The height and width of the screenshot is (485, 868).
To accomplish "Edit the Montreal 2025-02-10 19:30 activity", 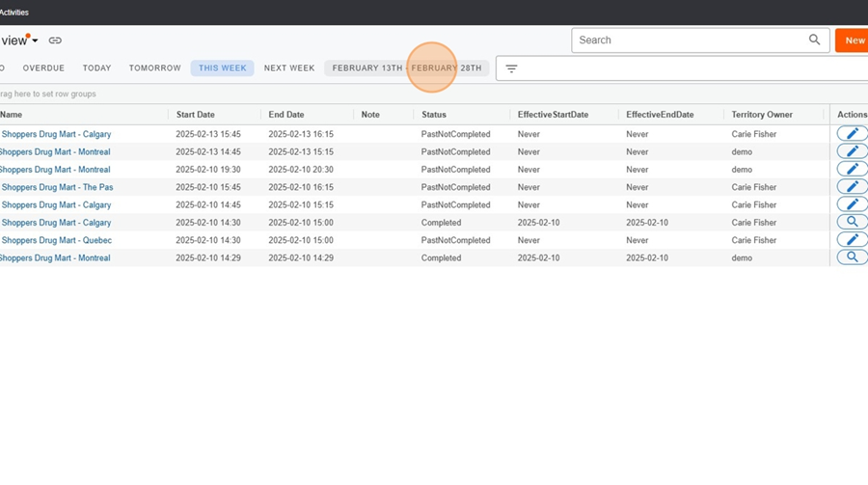I will pos(852,169).
